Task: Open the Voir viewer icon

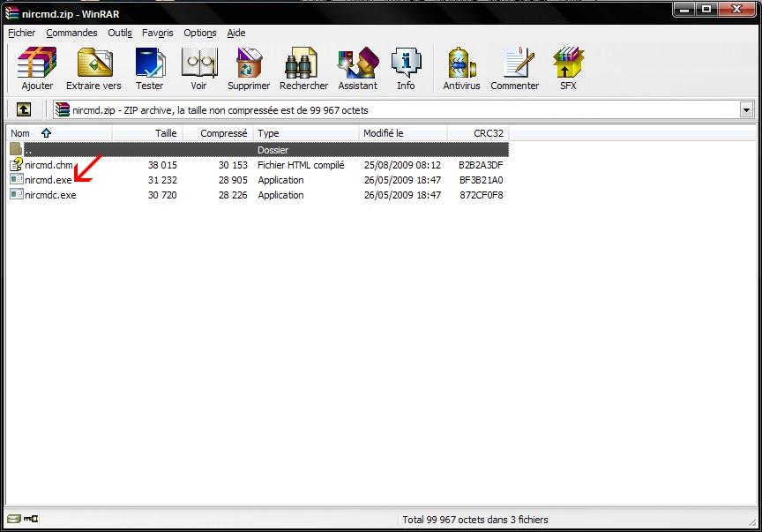Action: tap(198, 63)
